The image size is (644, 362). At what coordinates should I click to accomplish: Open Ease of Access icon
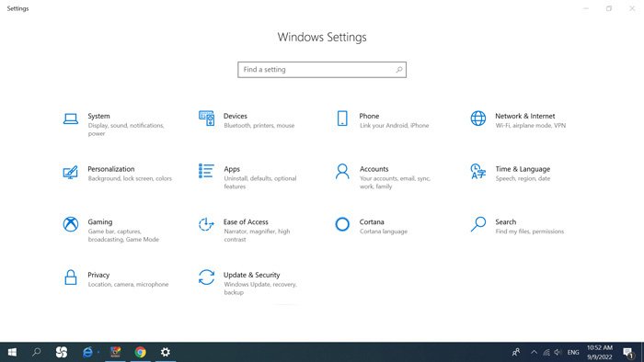206,224
